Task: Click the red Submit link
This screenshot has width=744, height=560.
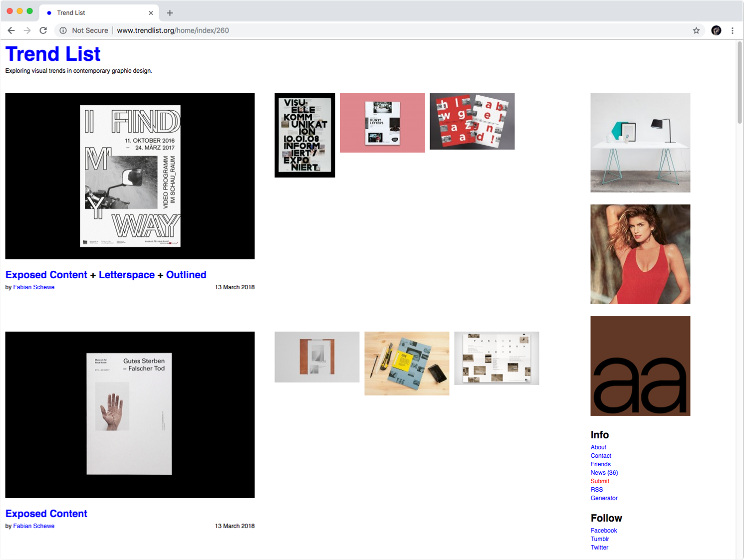Action: point(600,481)
